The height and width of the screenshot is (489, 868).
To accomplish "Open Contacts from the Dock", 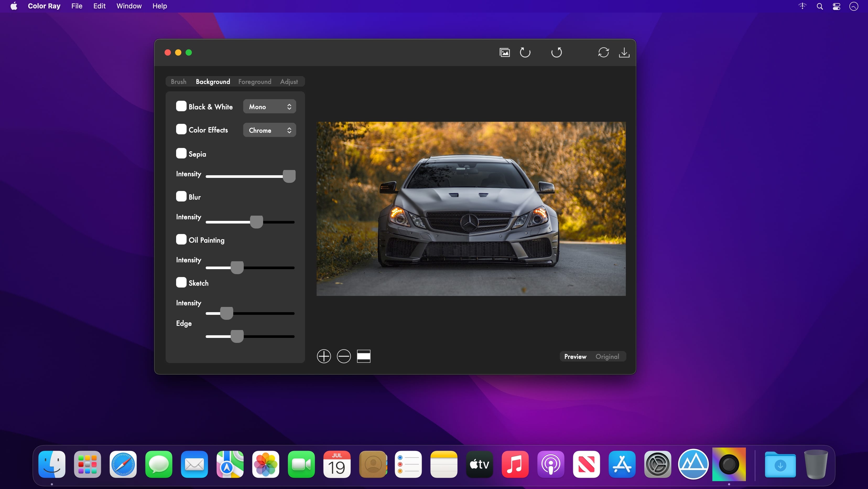I will pyautogui.click(x=373, y=464).
